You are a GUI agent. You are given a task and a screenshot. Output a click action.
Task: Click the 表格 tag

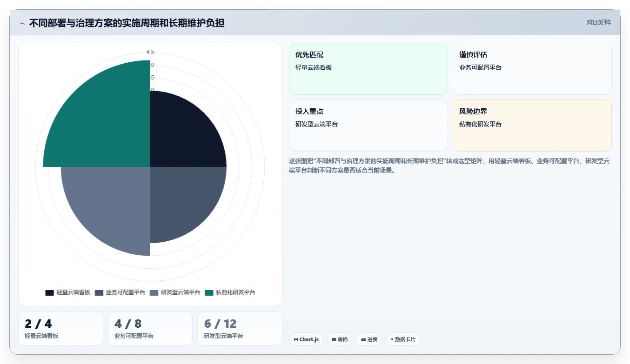340,339
